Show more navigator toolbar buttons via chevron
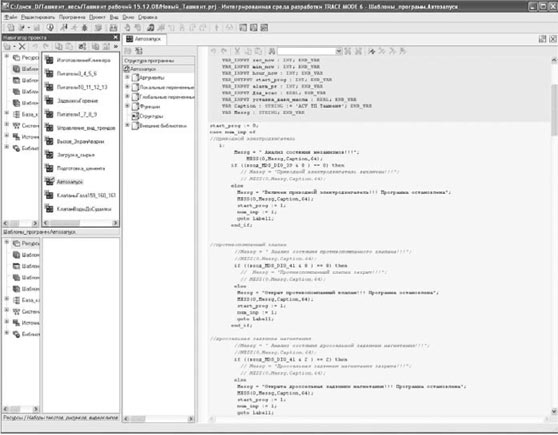The width and height of the screenshot is (558, 435). (x=116, y=46)
